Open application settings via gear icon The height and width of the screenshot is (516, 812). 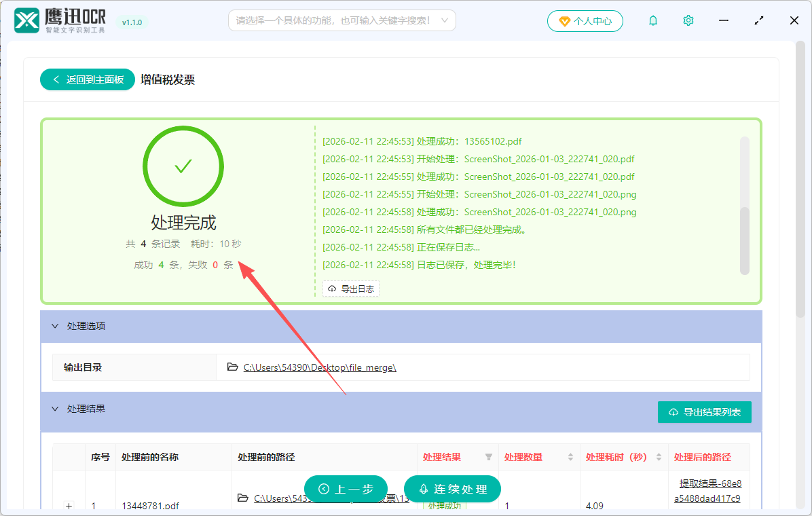pyautogui.click(x=688, y=20)
